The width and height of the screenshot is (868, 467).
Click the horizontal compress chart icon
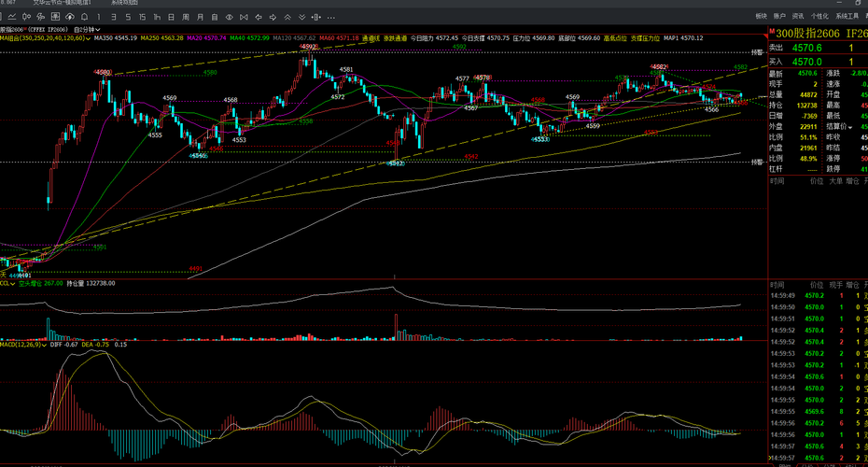click(x=316, y=17)
